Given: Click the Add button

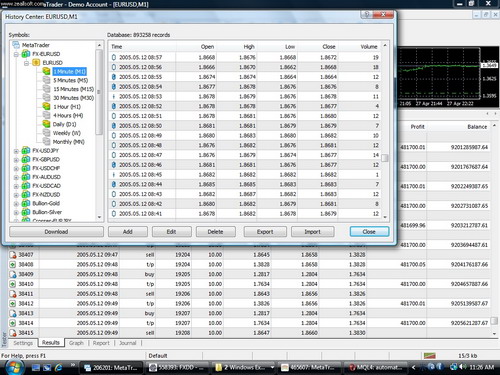Looking at the screenshot, I should 128,232.
